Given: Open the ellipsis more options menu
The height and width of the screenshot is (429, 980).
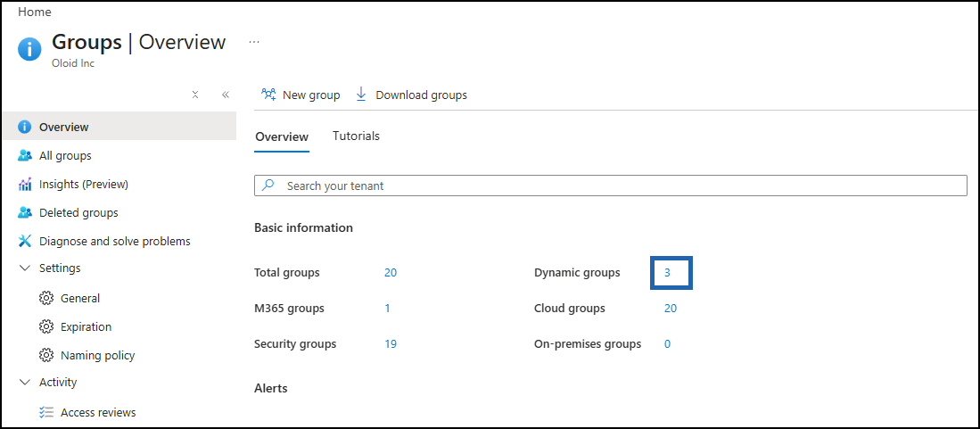Looking at the screenshot, I should click(254, 42).
